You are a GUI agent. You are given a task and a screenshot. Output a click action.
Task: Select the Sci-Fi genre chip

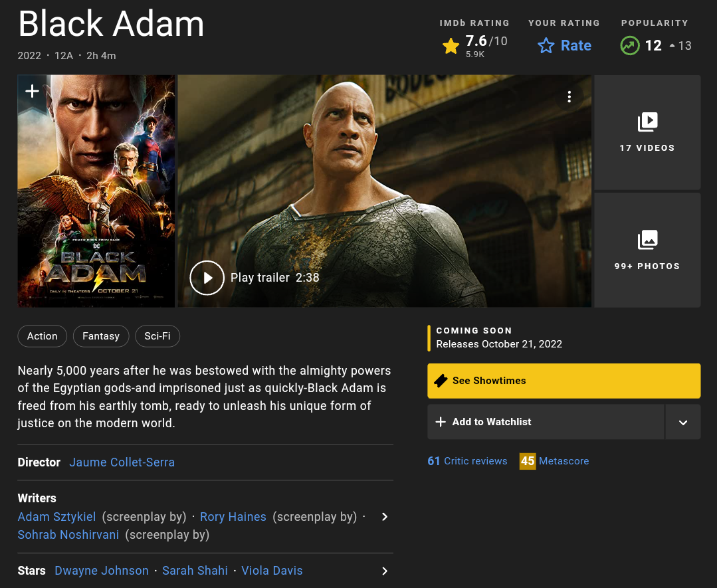[157, 336]
